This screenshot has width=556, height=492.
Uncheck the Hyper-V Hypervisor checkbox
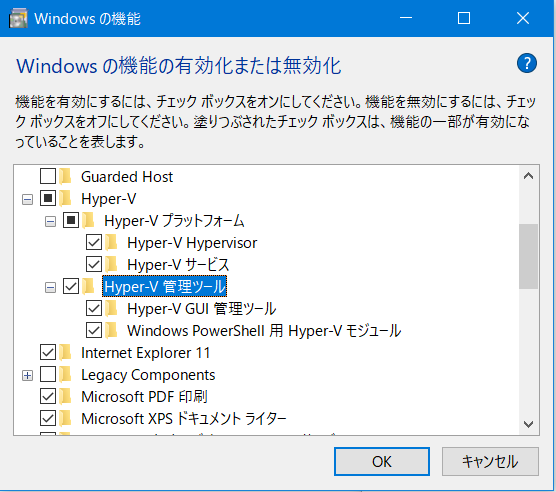tap(94, 242)
